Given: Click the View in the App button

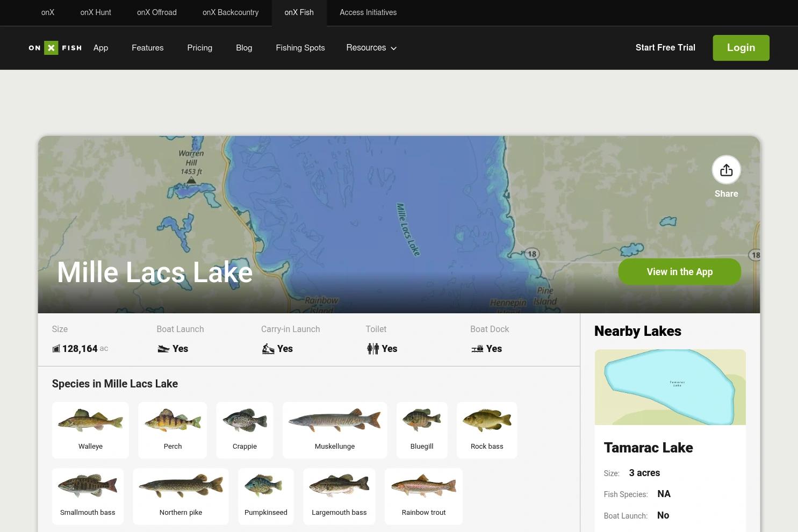Looking at the screenshot, I should coord(680,272).
